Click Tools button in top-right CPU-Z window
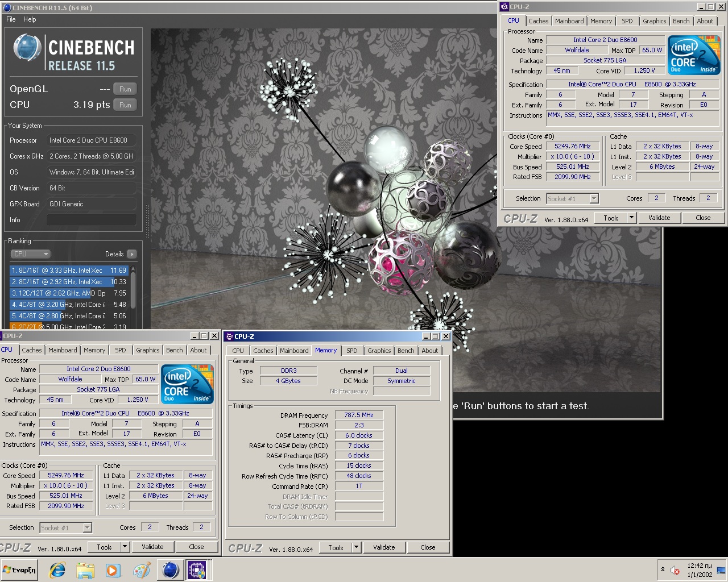This screenshot has width=728, height=582. (x=611, y=218)
